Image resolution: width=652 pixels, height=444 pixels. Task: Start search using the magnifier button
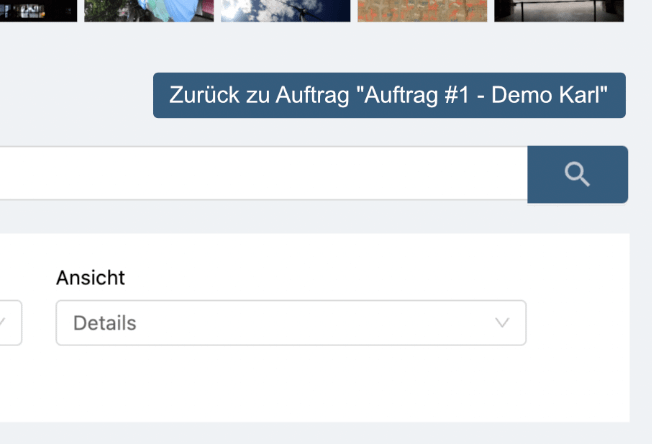coord(577,174)
